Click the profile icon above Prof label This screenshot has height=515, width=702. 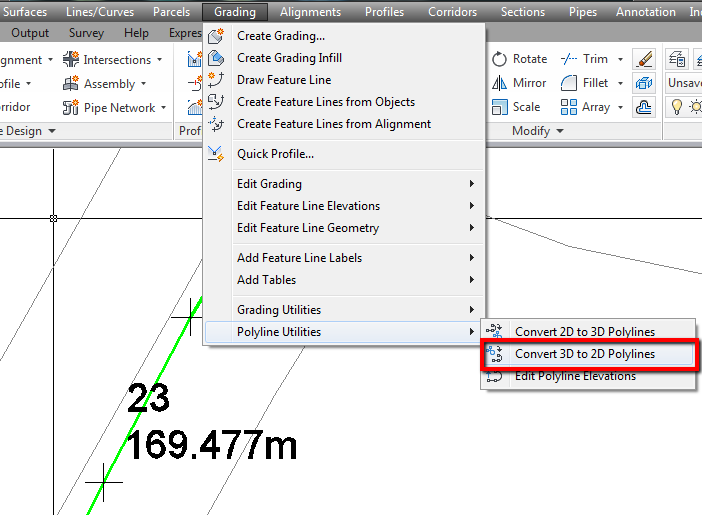coord(195,107)
